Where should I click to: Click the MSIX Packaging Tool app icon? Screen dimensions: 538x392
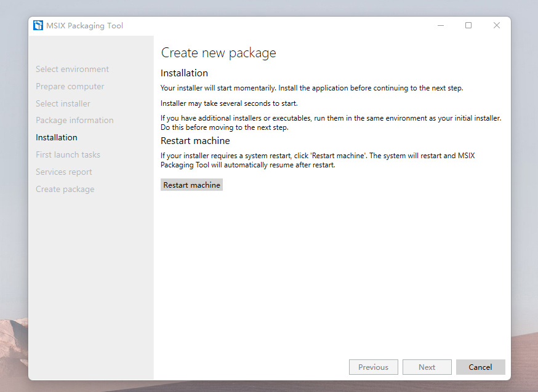pos(38,25)
